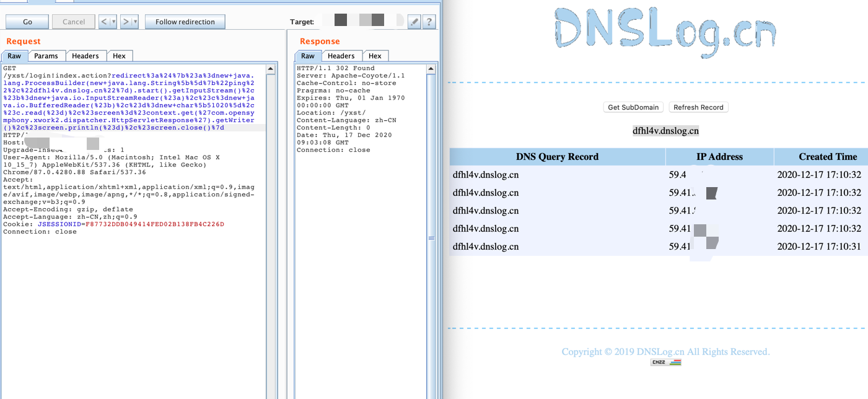
Task: Grab the pane splitter handle beside request
Action: click(430, 238)
